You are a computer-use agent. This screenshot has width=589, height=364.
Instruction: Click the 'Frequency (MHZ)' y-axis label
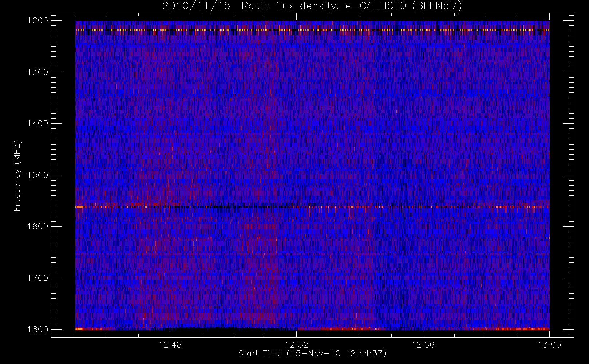[17, 176]
